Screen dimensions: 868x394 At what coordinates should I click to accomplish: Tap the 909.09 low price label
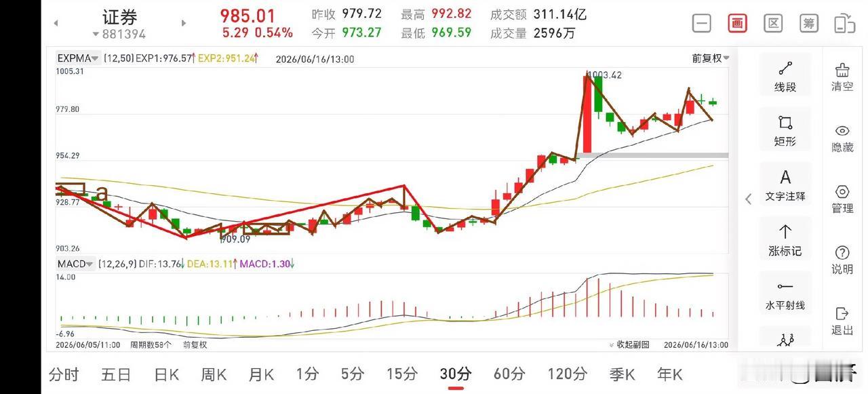pos(235,239)
